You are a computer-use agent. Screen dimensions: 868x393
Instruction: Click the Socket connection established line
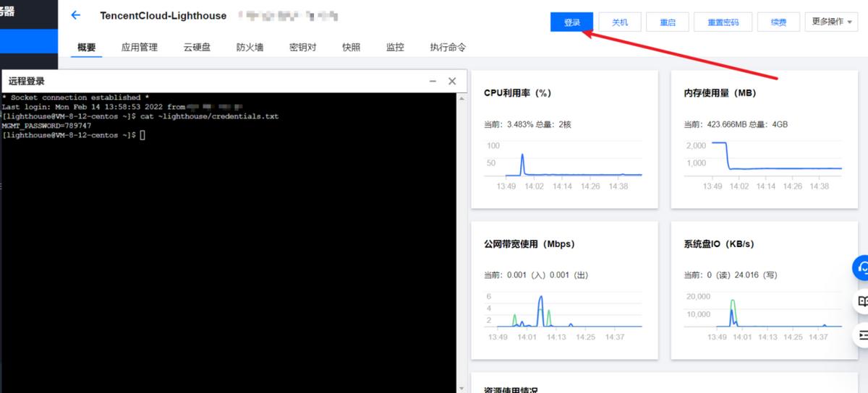point(76,98)
